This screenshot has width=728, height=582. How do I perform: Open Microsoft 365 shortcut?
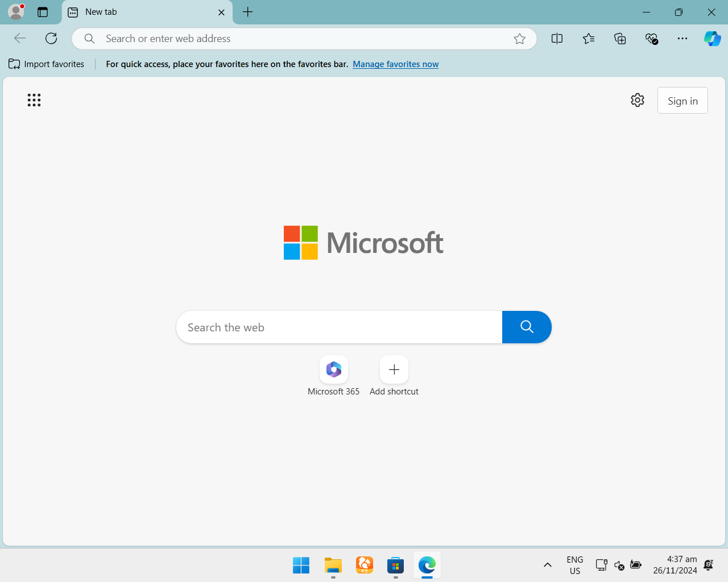pyautogui.click(x=334, y=376)
